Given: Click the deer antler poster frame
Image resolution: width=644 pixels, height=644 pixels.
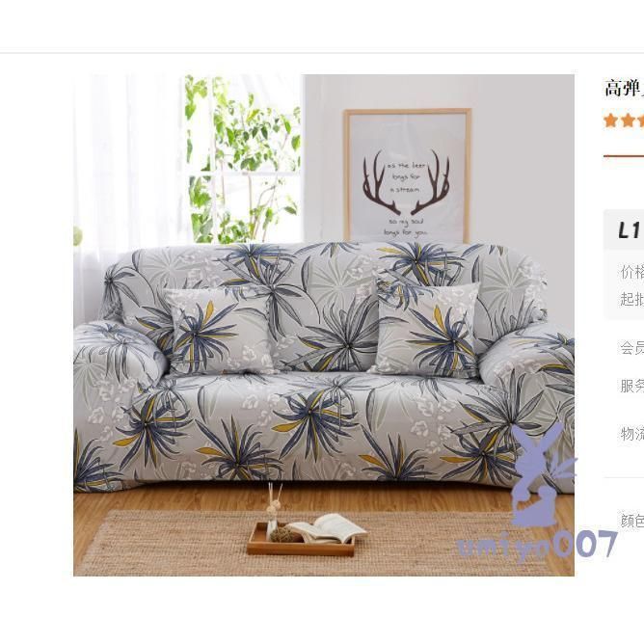Looking at the screenshot, I should pos(407,174).
